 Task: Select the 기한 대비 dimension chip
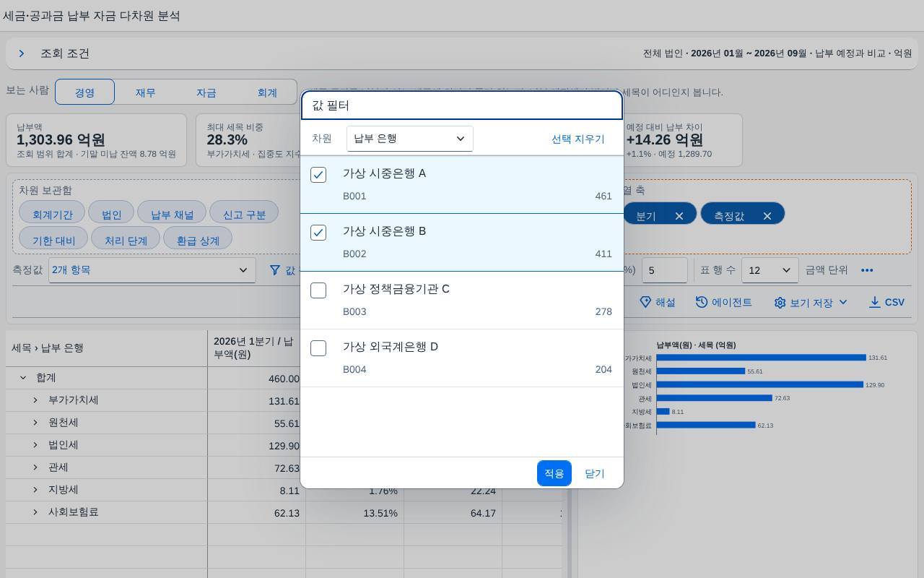tap(53, 238)
